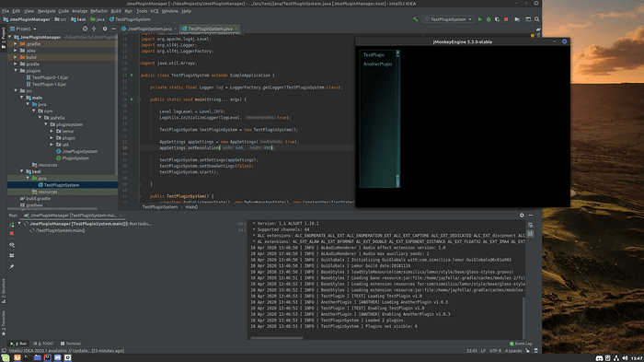Collapse the plugins folder in project tree
This screenshot has height=362, width=644.
16,70
